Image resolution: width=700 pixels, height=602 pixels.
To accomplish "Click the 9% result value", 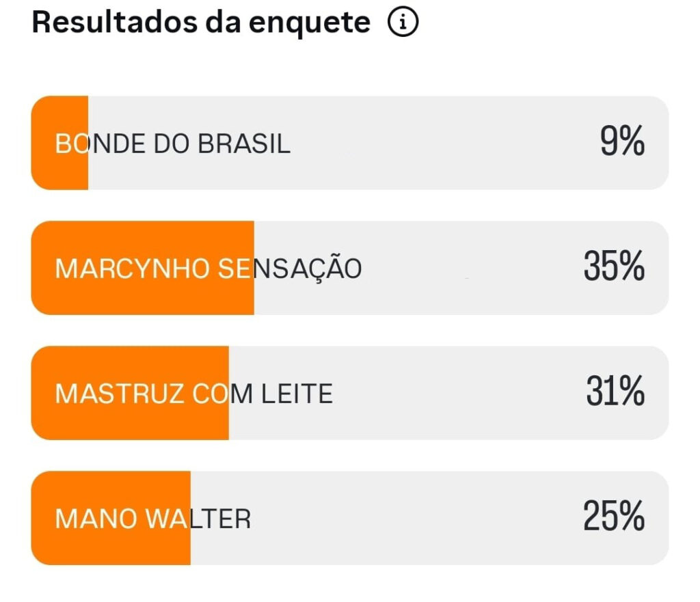I will (622, 142).
